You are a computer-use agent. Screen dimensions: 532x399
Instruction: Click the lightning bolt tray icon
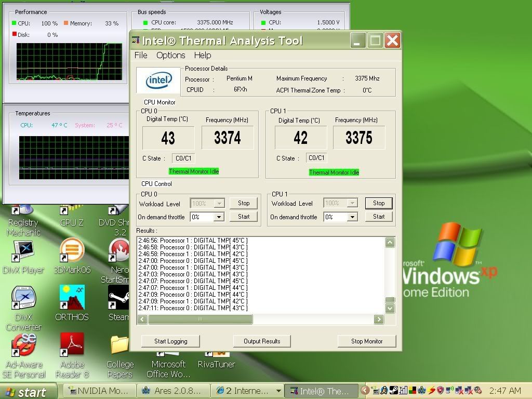pyautogui.click(x=431, y=391)
